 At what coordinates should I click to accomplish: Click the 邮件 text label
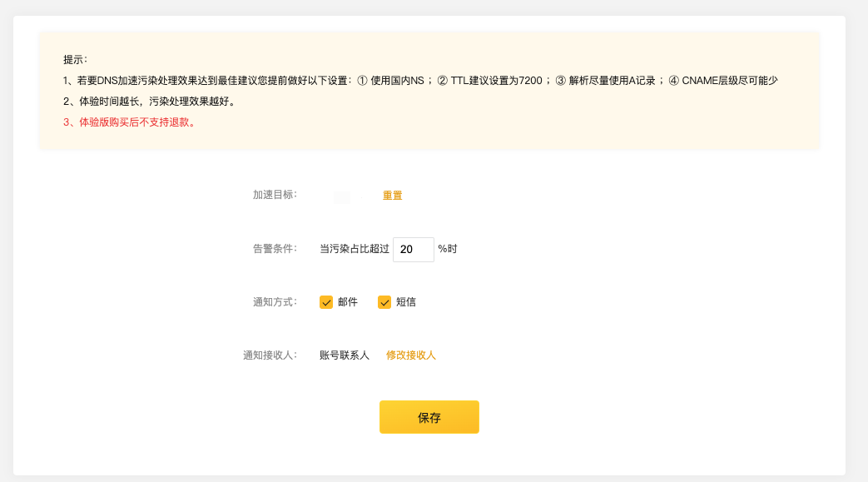pos(348,302)
